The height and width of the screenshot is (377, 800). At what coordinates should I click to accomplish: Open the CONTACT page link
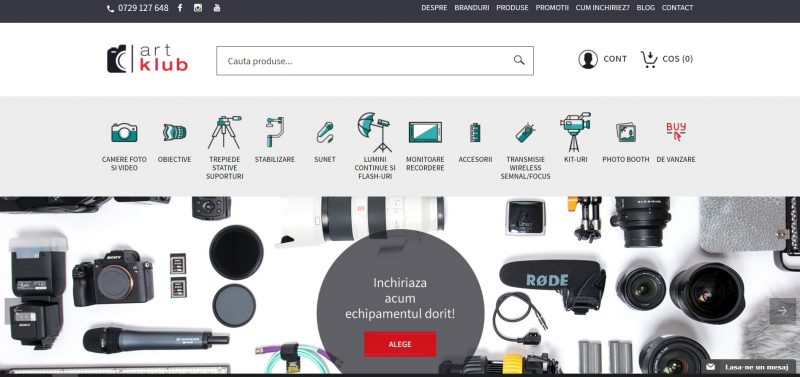point(677,8)
